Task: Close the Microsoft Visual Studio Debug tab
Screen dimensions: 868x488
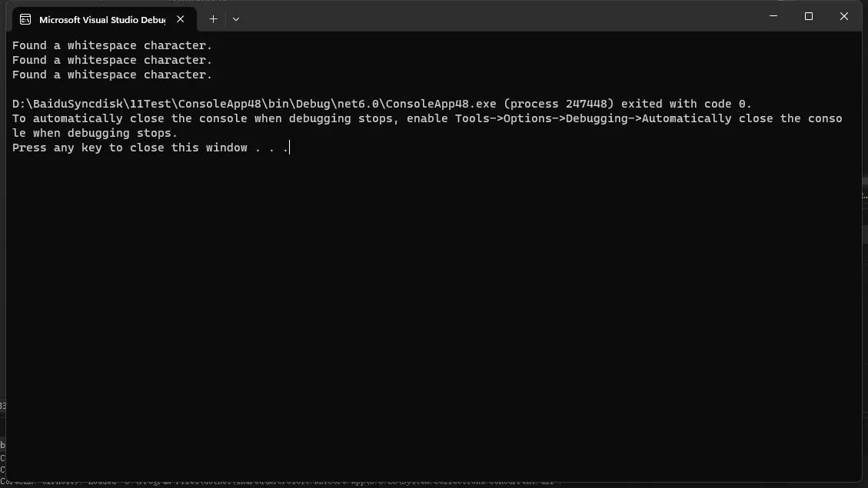Action: click(181, 19)
